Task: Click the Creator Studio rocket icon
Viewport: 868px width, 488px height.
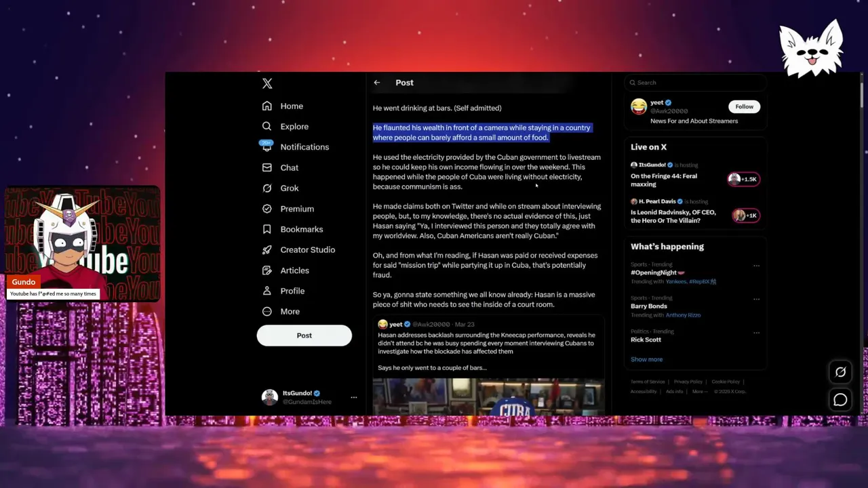Action: click(267, 249)
